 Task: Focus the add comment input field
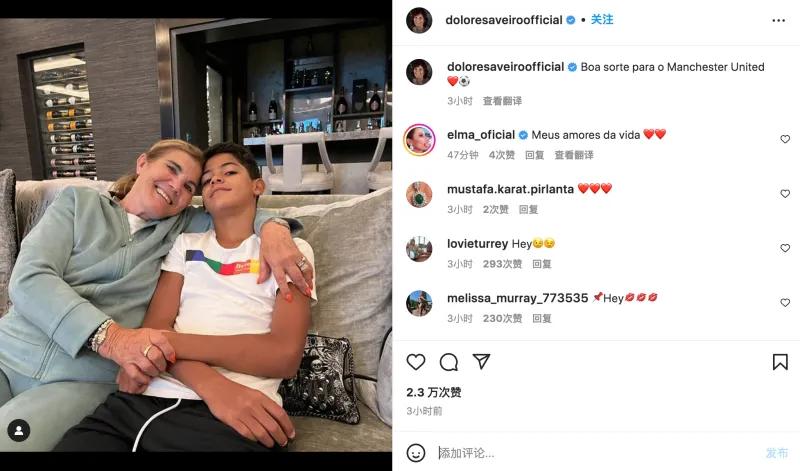(597, 453)
